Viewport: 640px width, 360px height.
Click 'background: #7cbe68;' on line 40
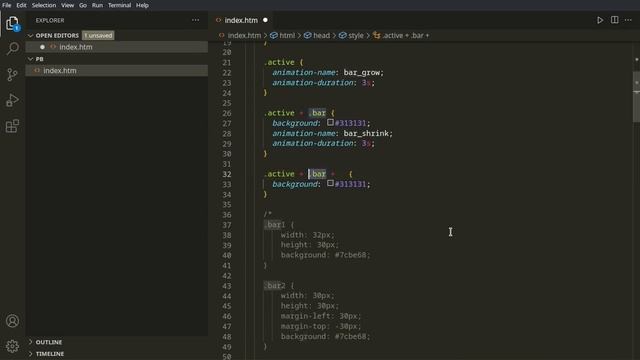pyautogui.click(x=325, y=255)
